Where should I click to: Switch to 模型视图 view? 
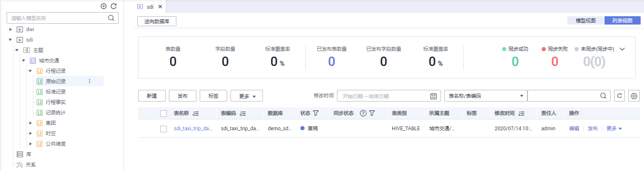(586, 20)
